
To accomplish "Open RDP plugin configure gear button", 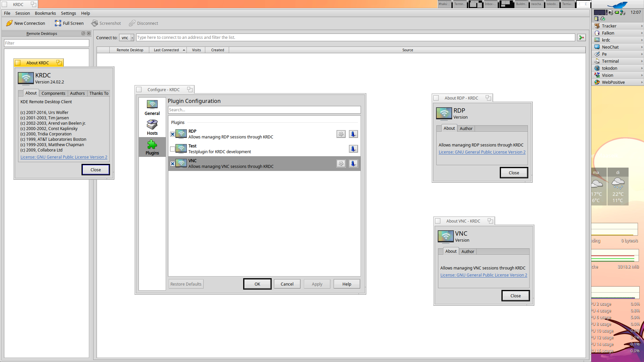I will click(x=341, y=134).
